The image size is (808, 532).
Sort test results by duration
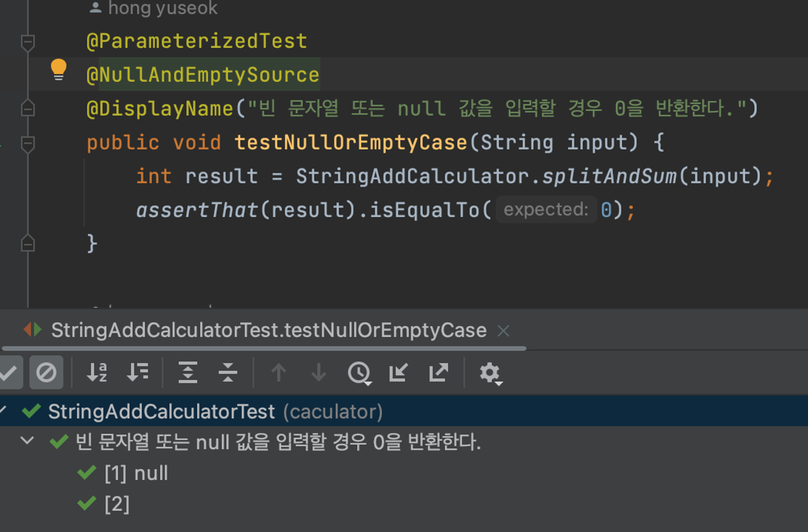pos(137,372)
